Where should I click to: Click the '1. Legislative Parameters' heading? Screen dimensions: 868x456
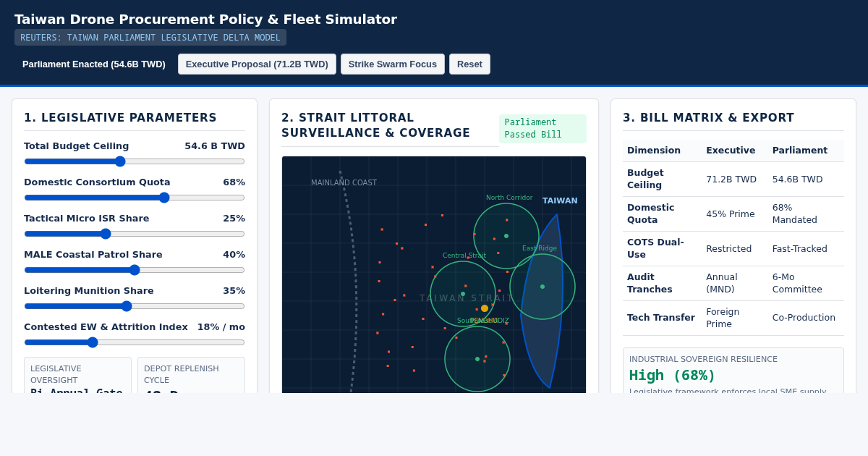(x=120, y=118)
